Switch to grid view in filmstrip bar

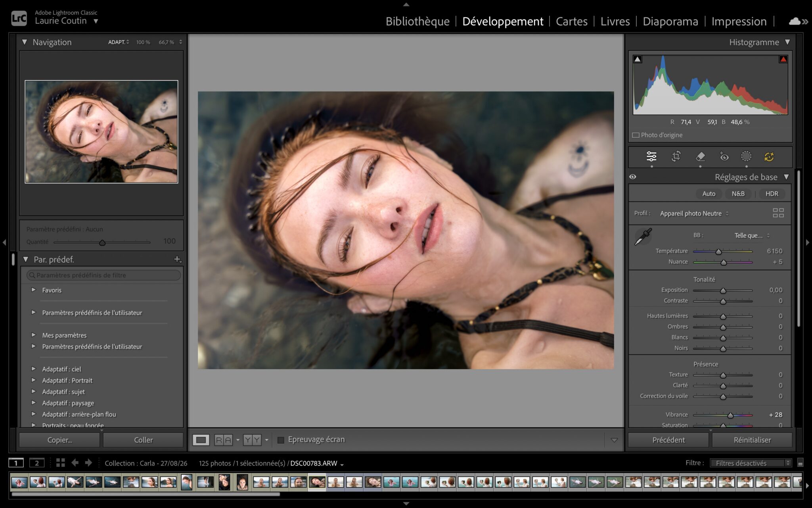[x=60, y=463]
